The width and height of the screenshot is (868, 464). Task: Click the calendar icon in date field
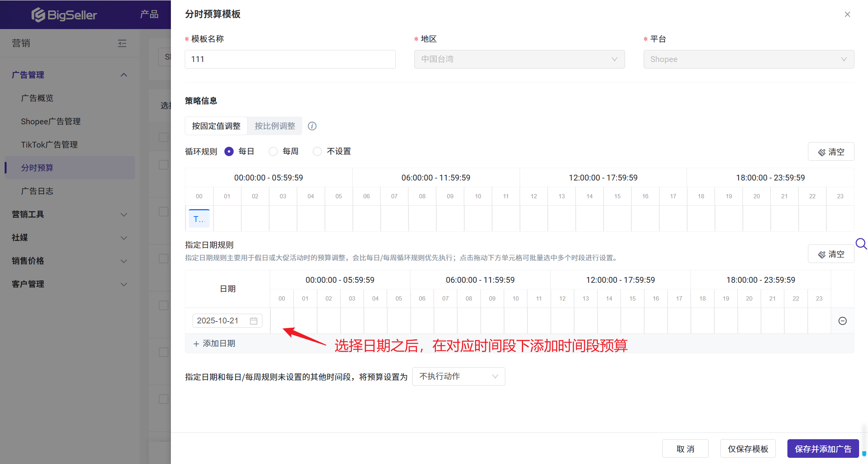(x=253, y=321)
